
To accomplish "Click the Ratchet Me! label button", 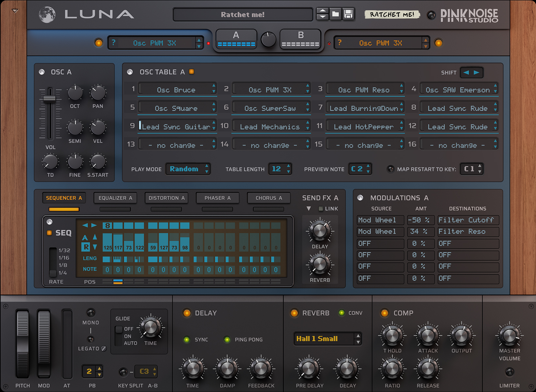I will pyautogui.click(x=392, y=15).
